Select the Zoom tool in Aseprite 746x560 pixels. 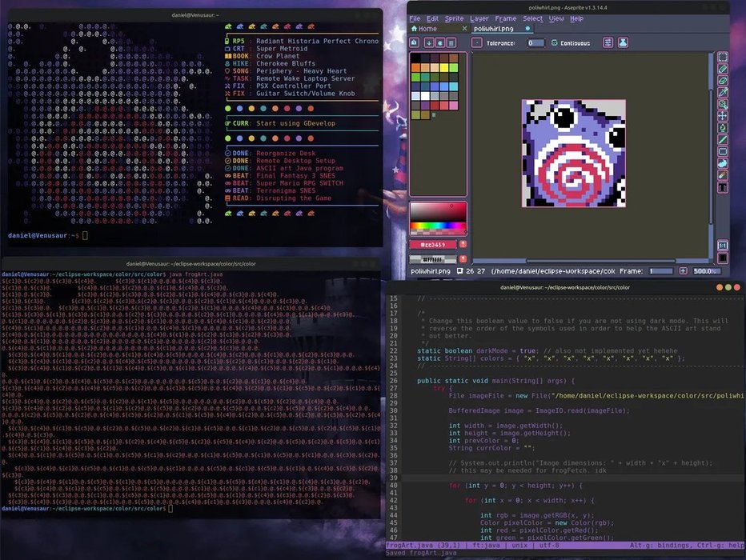[723, 104]
